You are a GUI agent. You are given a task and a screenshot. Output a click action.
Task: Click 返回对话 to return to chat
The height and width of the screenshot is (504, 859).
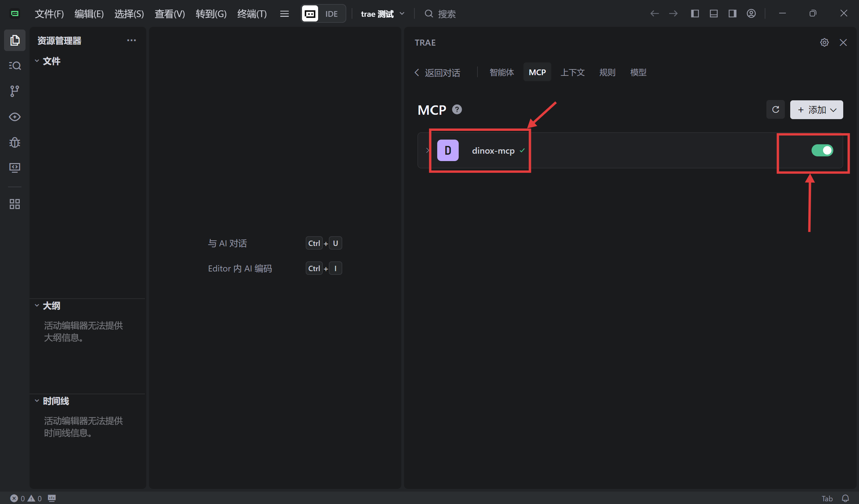(437, 72)
